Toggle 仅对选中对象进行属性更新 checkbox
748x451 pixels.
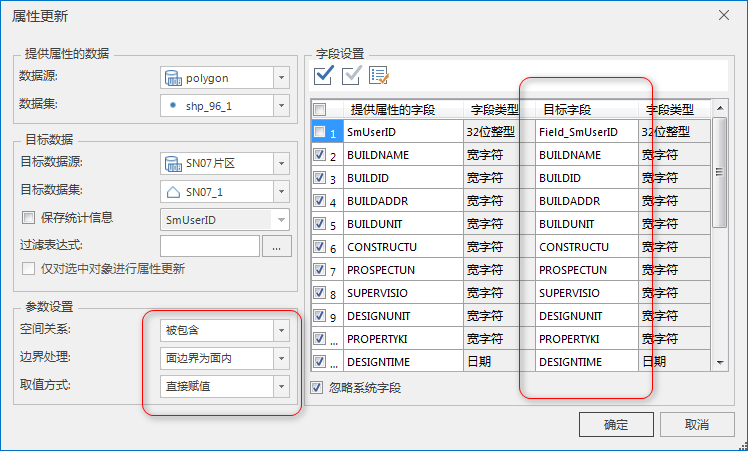[28, 269]
